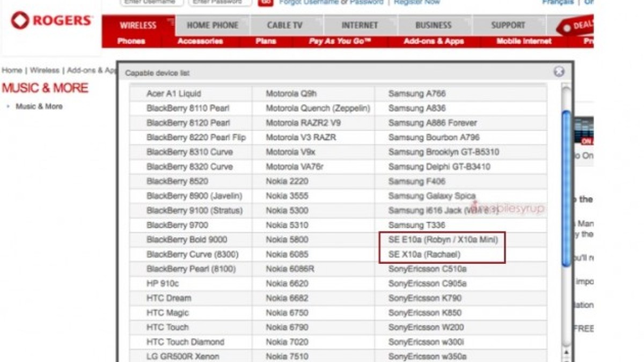Open the Wireless tab
644x362 pixels.
pyautogui.click(x=138, y=25)
